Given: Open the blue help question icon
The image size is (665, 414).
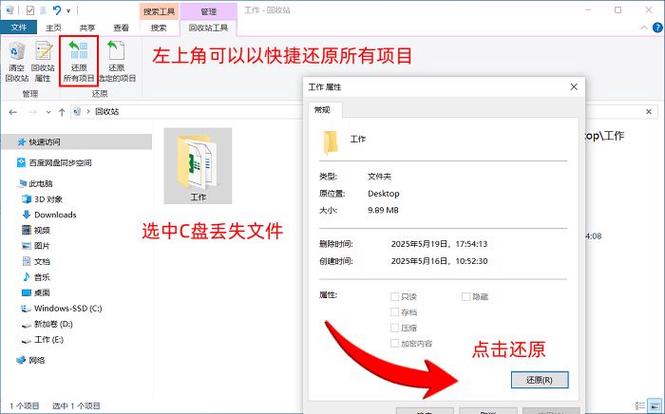Looking at the screenshot, I should (x=657, y=28).
